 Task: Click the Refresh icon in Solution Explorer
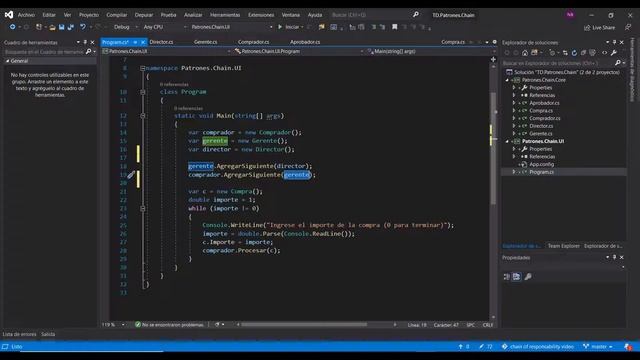574,53
